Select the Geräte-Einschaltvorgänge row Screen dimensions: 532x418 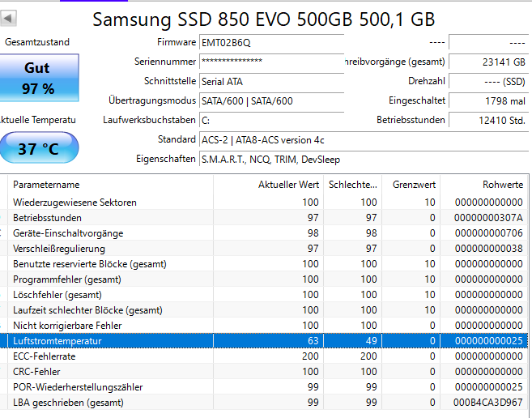pos(264,233)
